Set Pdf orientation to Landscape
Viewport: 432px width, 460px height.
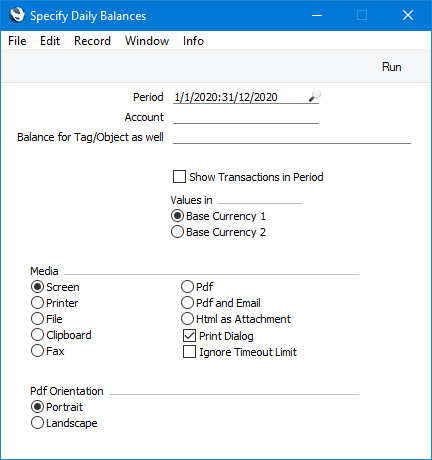(37, 423)
